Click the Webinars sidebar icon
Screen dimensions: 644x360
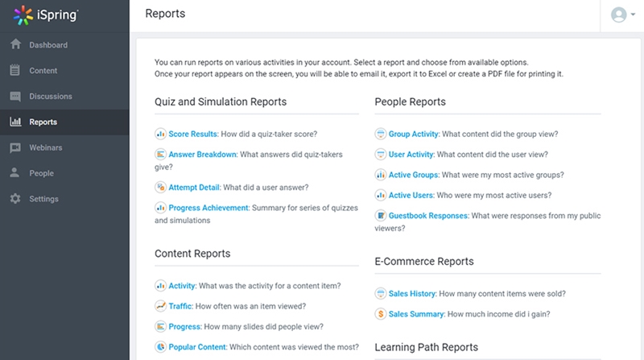[x=15, y=148]
